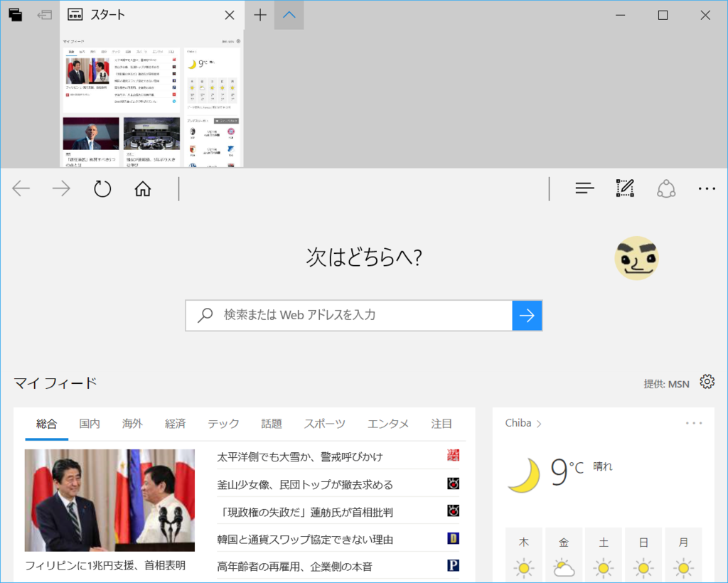Switch to the 海外 tab
Viewport: 728px width, 583px height.
coord(132,423)
